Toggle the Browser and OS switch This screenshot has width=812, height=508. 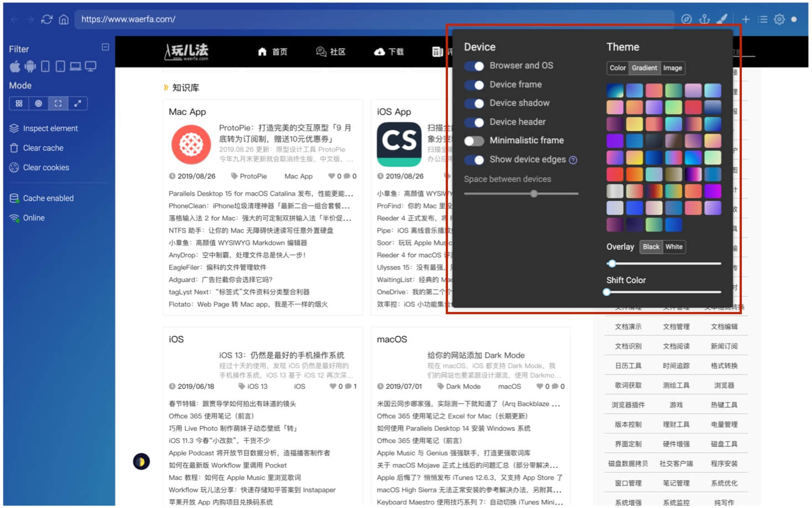point(474,66)
